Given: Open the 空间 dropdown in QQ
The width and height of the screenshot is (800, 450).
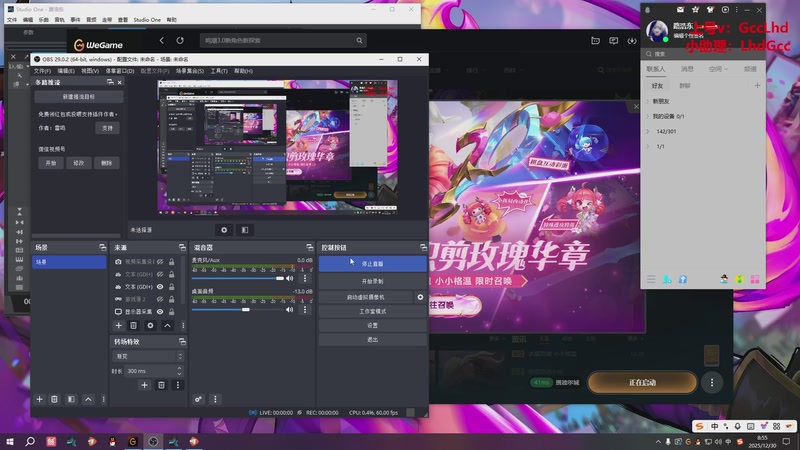Looking at the screenshot, I should (x=717, y=69).
